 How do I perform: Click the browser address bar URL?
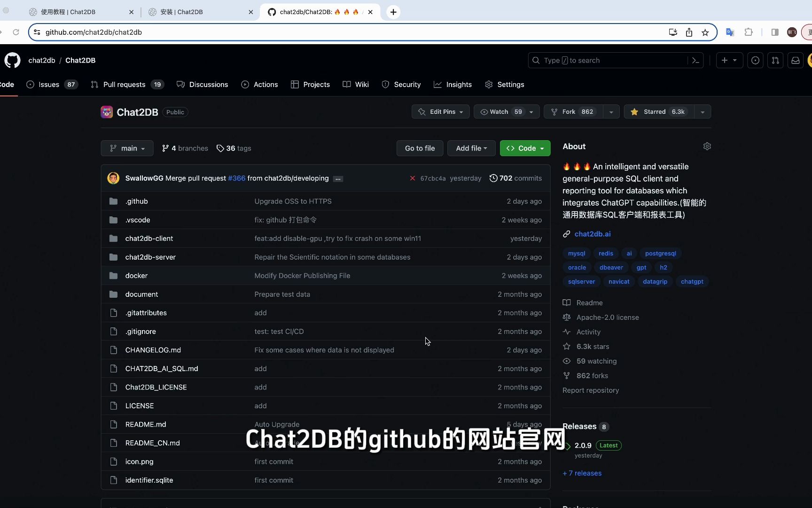94,32
